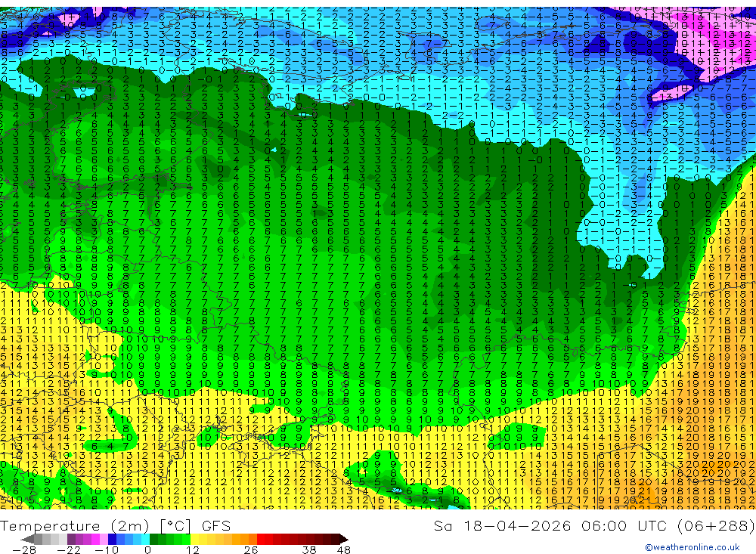Click the yellow 12 legend swatch
Image resolution: width=756 pixels, height=554 pixels.
194,539
